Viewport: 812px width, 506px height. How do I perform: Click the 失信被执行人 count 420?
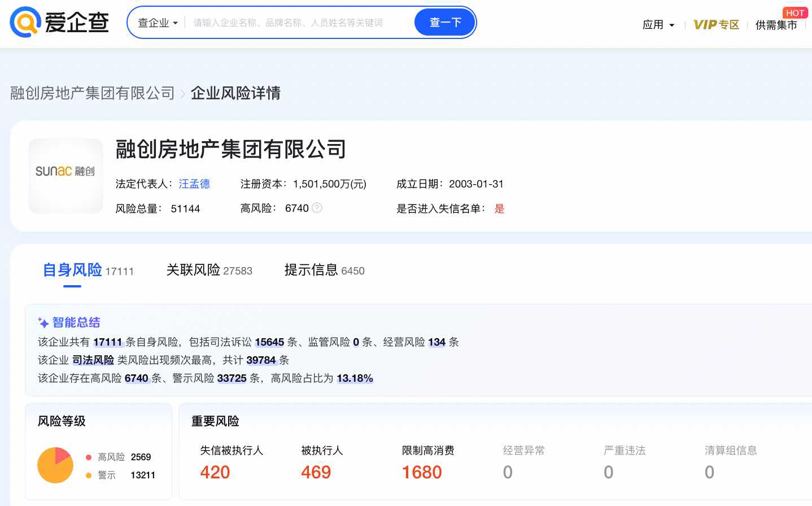215,472
